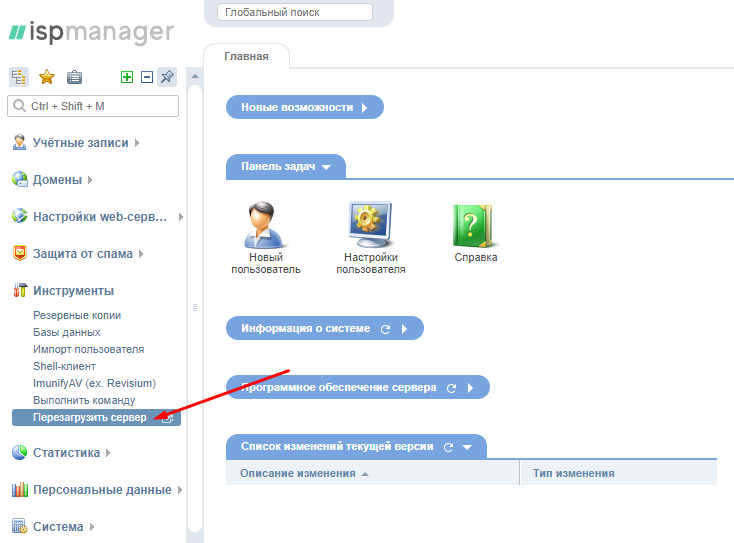Collapse the Панель задач panel

click(x=285, y=167)
